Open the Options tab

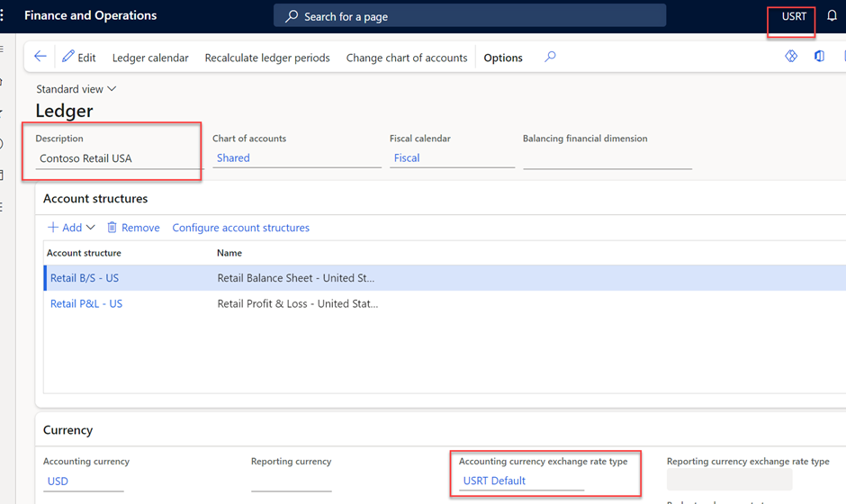click(503, 58)
